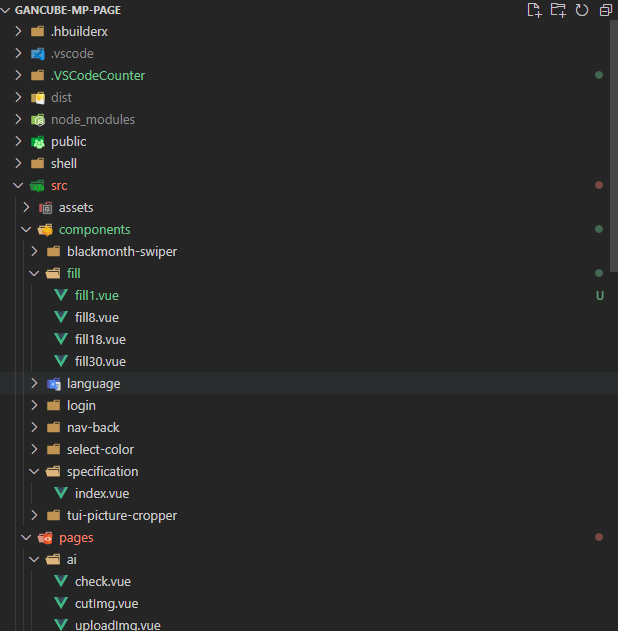Collapse the pages folder chevron
Image resolution: width=618 pixels, height=631 pixels.
click(26, 538)
